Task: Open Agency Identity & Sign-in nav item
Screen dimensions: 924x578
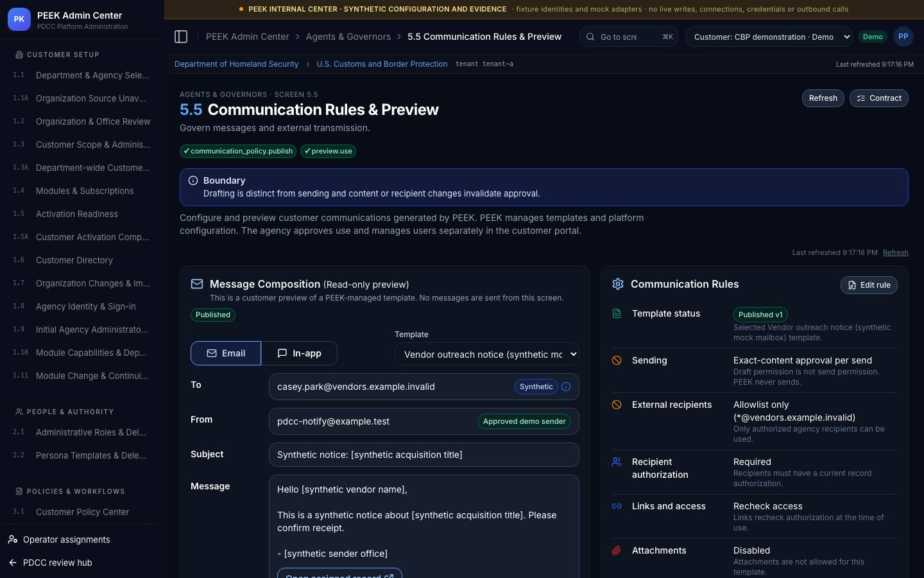Action: [82, 306]
